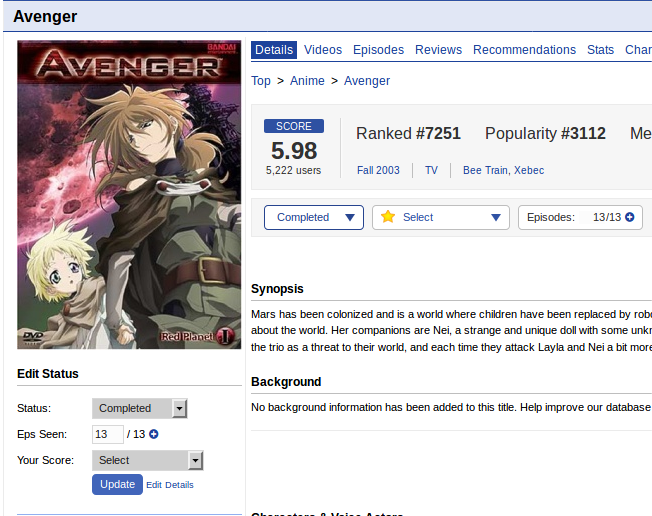The height and width of the screenshot is (516, 652).
Task: Open the Completed status dropdown in the top panel
Action: click(x=314, y=217)
